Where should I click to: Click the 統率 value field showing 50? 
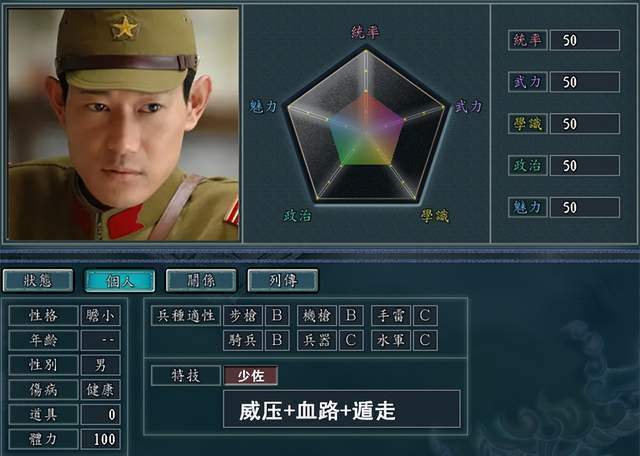(585, 40)
